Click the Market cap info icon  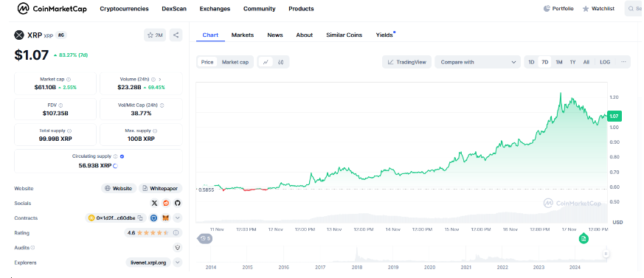pyautogui.click(x=69, y=79)
